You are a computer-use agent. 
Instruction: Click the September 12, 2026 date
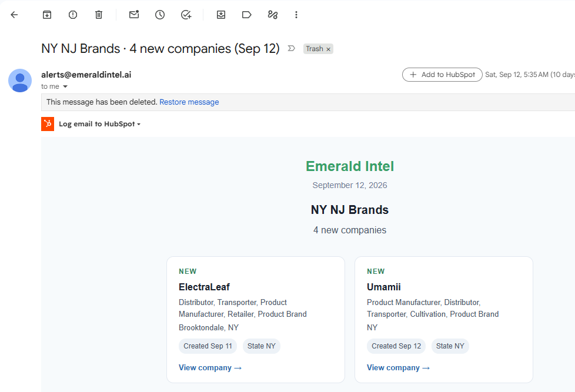350,185
